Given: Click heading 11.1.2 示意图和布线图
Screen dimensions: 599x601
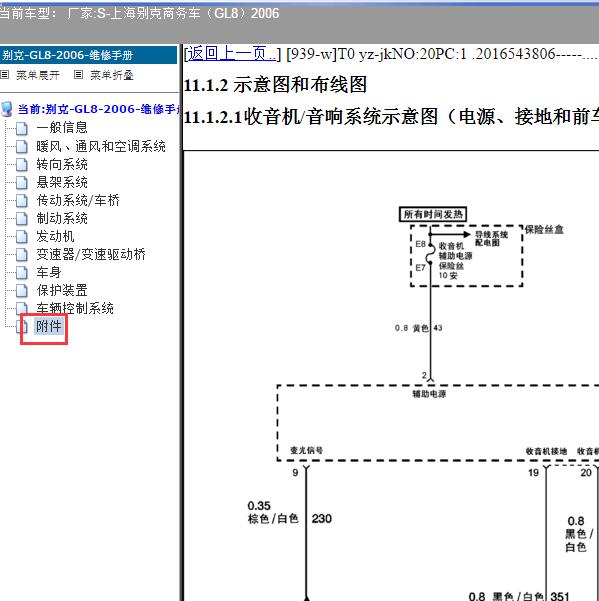Looking at the screenshot, I should coord(275,85).
